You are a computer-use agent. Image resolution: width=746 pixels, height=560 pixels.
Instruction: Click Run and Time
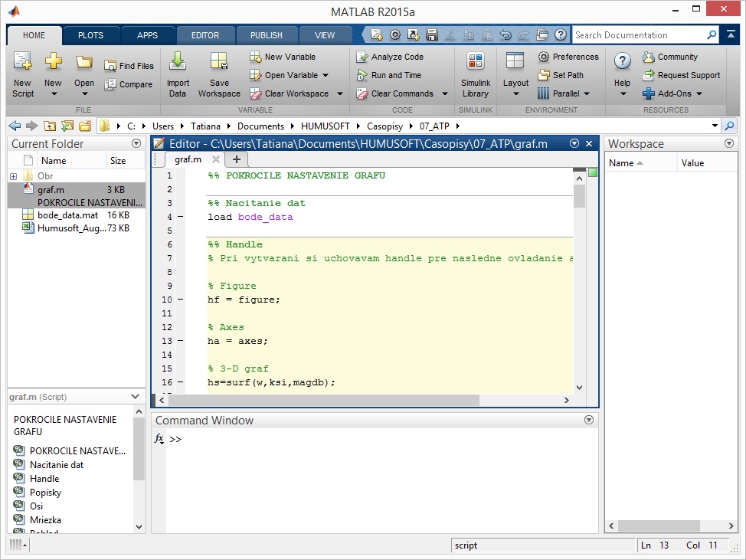[x=388, y=75]
